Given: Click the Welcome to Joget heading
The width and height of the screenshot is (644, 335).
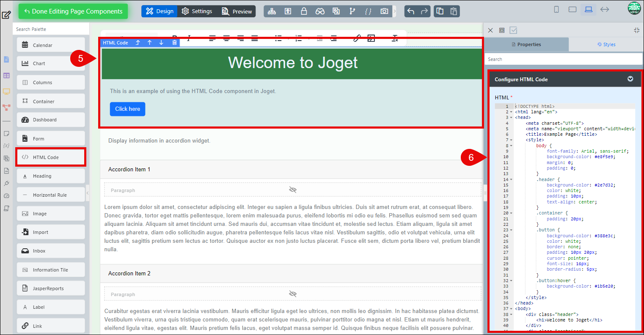Looking at the screenshot, I should 293,63.
